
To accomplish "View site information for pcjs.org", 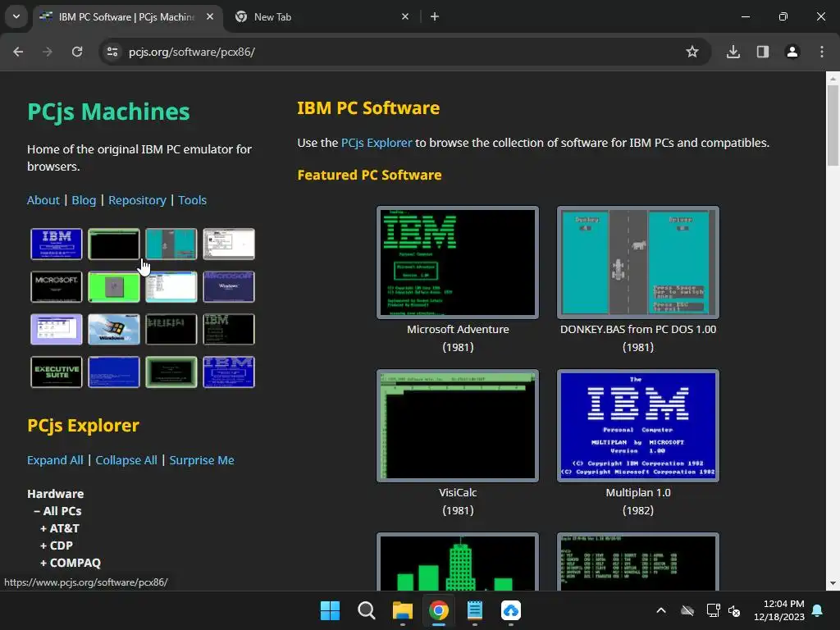I will [112, 52].
